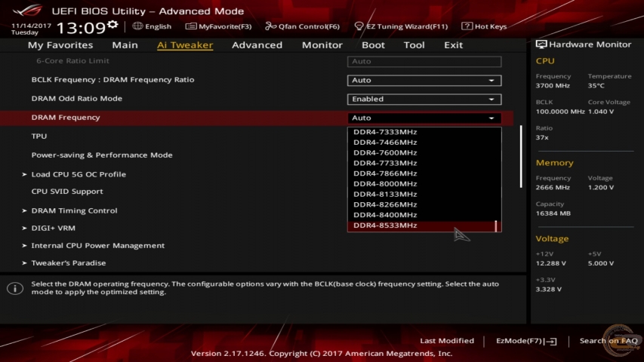Click the 13:09 clock display
The width and height of the screenshot is (644, 362).
click(81, 28)
